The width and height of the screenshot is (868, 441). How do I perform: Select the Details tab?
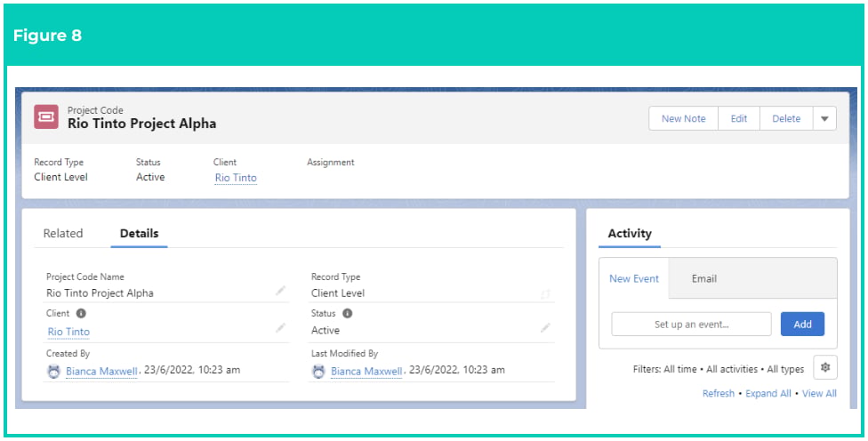139,234
